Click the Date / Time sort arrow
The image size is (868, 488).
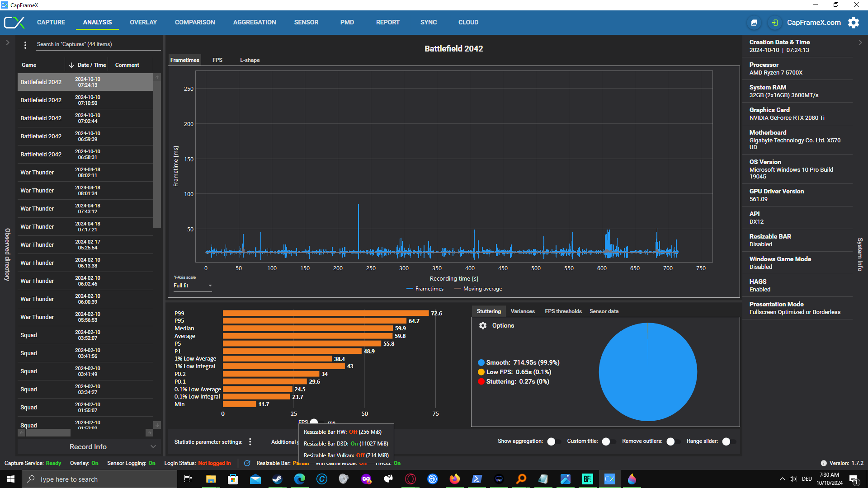click(71, 65)
